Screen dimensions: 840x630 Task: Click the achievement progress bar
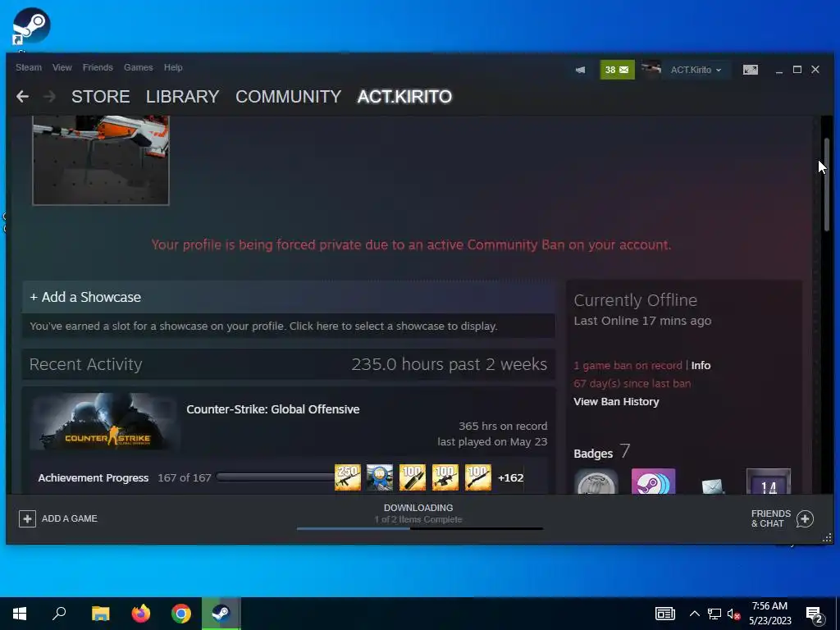[275, 477]
